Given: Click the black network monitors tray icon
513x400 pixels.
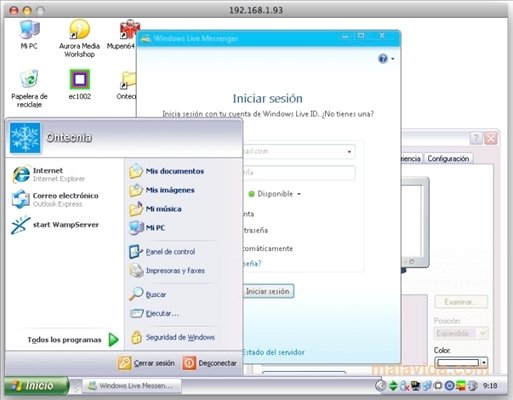Looking at the screenshot, I should coord(415,386).
